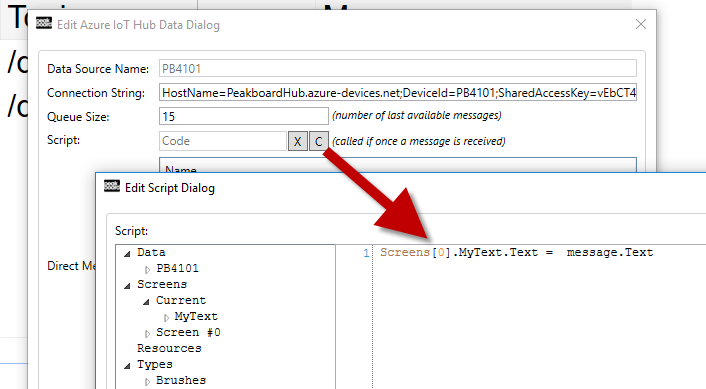Select Brushes under Types
Image resolution: width=706 pixels, height=389 pixels.
pyautogui.click(x=181, y=380)
